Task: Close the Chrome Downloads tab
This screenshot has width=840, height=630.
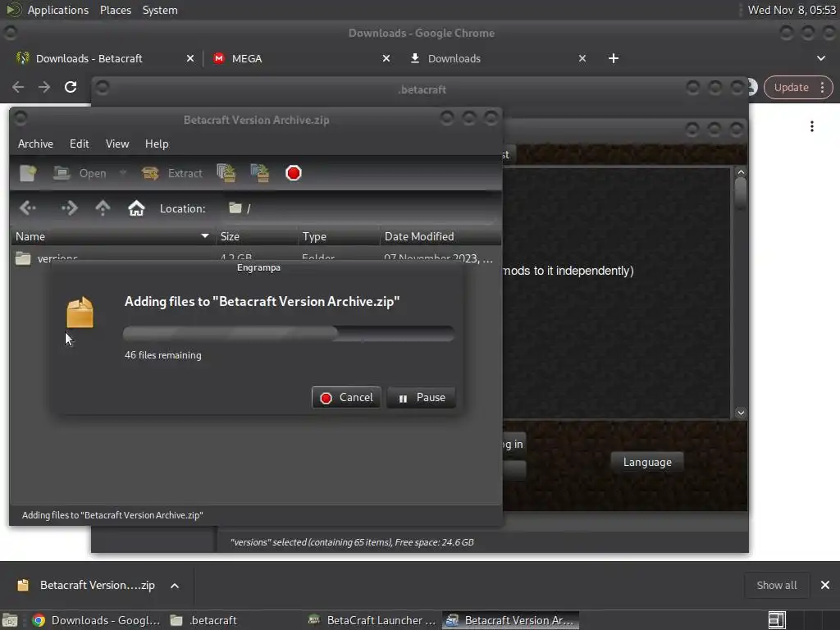Action: pos(582,58)
